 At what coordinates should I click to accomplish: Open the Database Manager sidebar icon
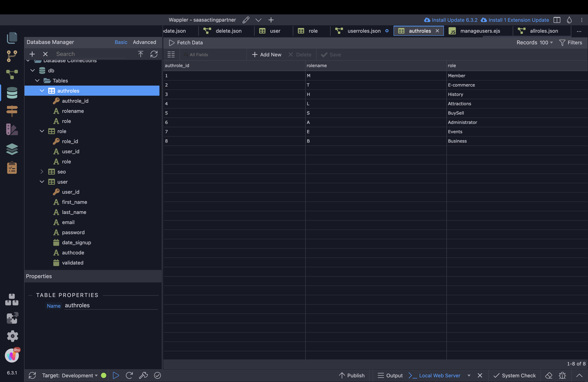tap(12, 93)
